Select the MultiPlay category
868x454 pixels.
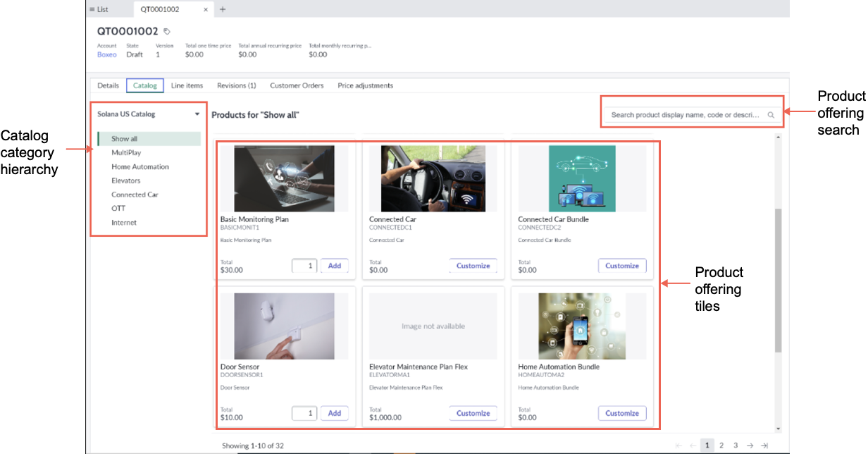tap(126, 152)
